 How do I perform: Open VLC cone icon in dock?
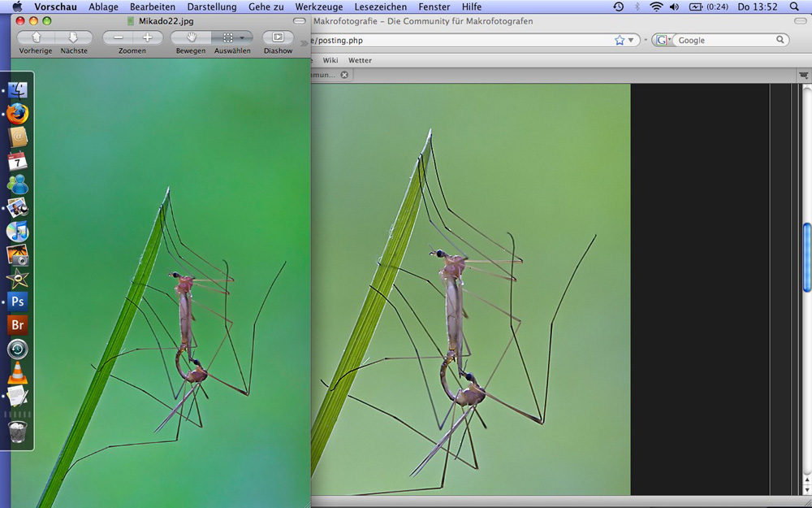pos(18,374)
